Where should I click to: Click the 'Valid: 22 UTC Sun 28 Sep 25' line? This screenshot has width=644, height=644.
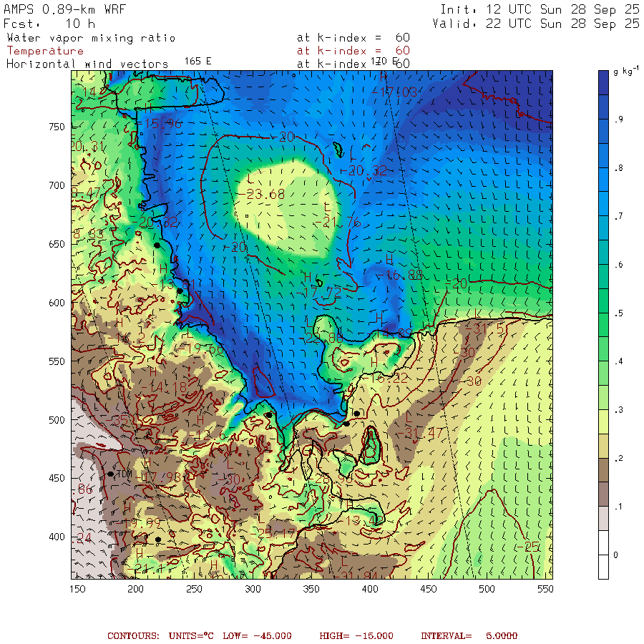click(x=535, y=24)
